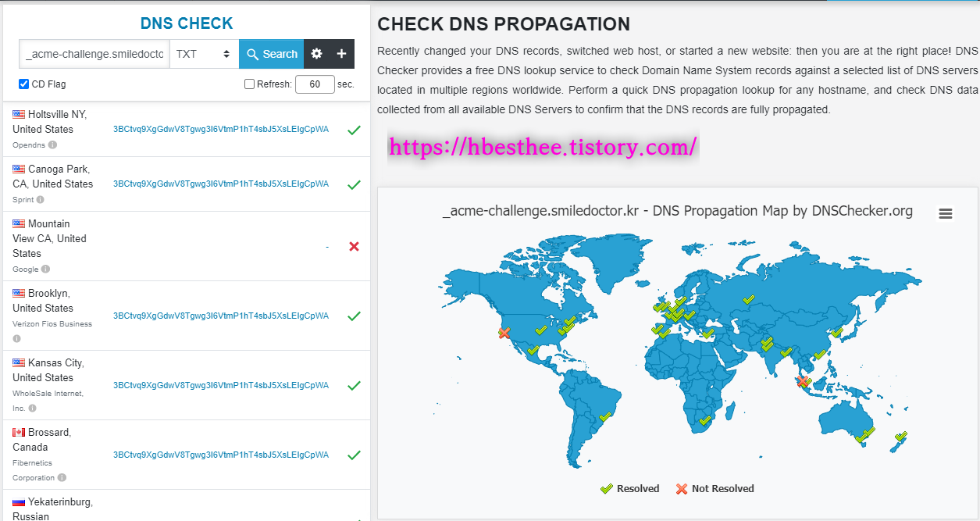Screen dimensions: 980x521
Task: Click the Yekaterinburg, Russian location text
Action: [x=53, y=509]
